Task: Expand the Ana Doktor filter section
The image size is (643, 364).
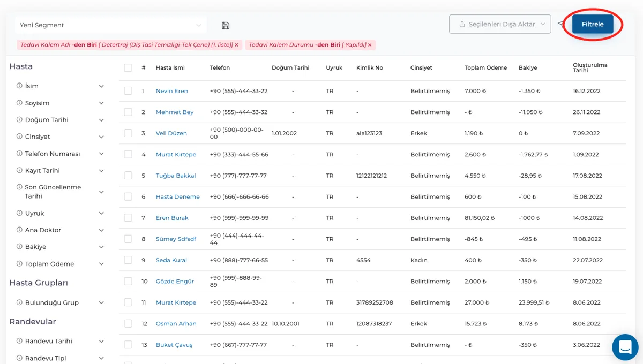Action: tap(61, 230)
